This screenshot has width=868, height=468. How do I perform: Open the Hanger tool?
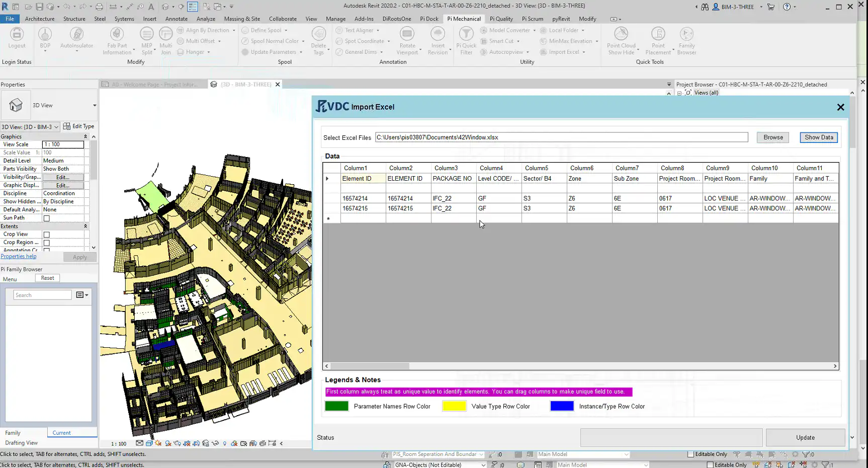pos(193,52)
